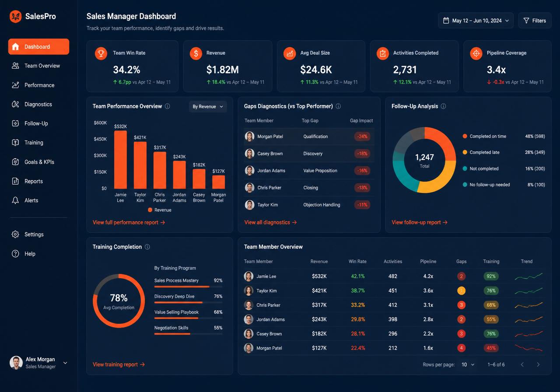Click Sales Process Mastery progress bar
This screenshot has height=392, width=560.
pyautogui.click(x=188, y=287)
